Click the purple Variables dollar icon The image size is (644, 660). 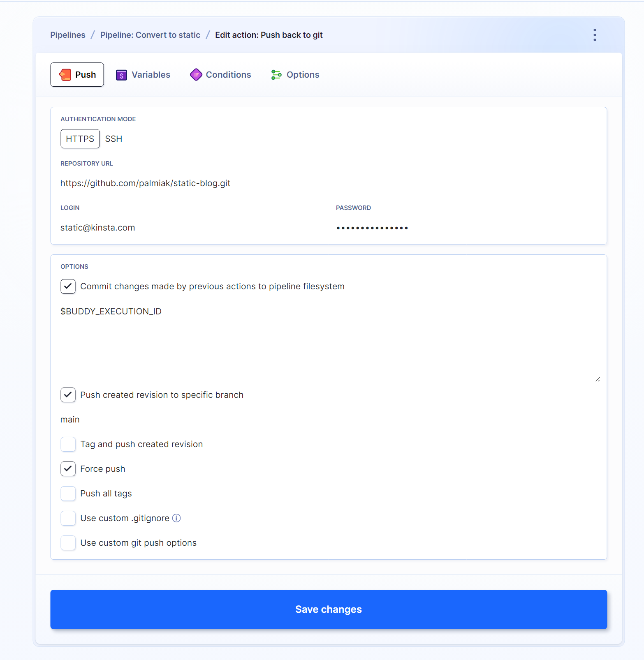click(x=121, y=75)
